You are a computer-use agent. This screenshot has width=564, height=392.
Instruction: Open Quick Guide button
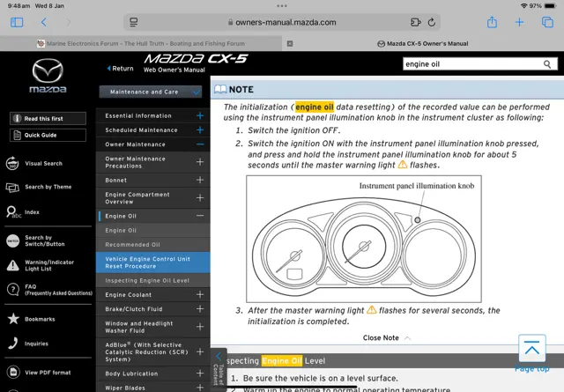pos(48,136)
